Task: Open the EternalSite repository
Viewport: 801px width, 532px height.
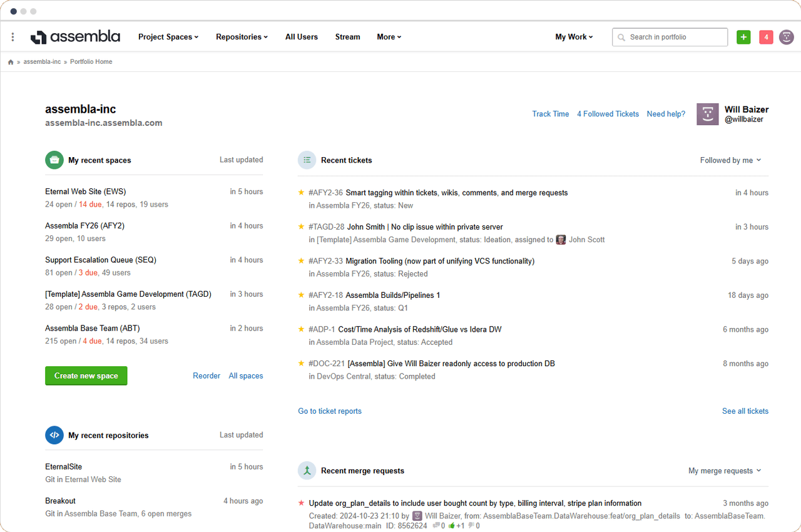Action: tap(64, 467)
